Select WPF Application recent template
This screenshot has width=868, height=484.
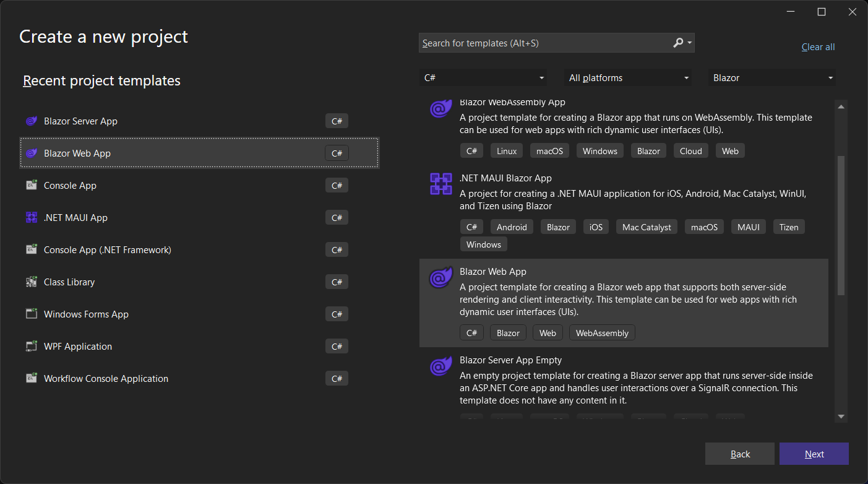(x=199, y=347)
